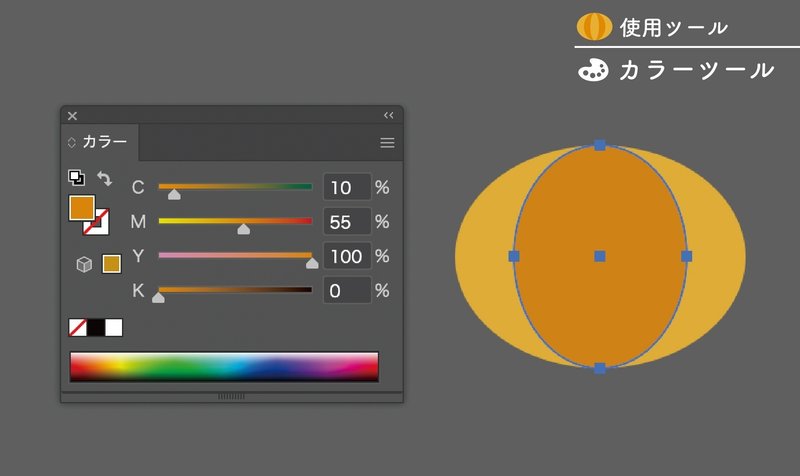Swap fill and stroke colors arrow
Screen dimensions: 800x476
[105, 179]
